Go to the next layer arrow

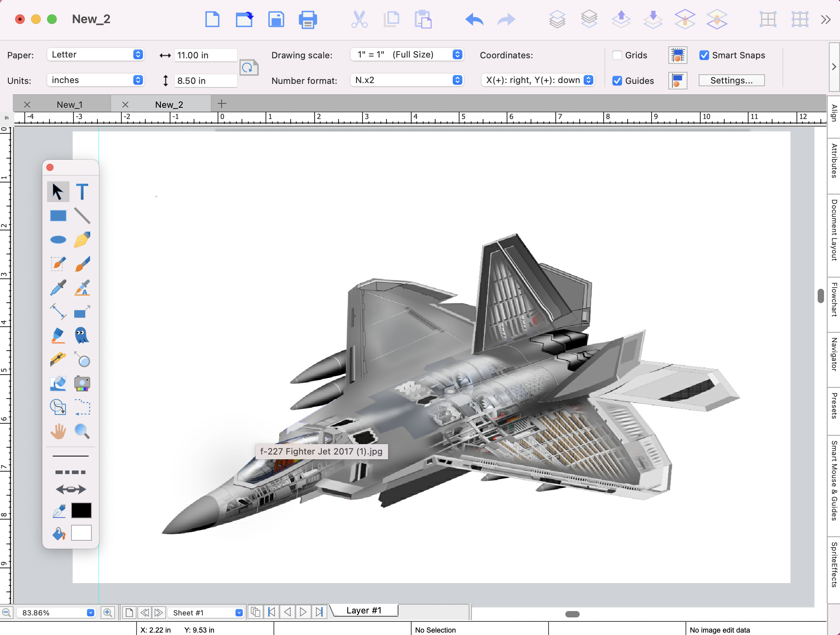(303, 612)
